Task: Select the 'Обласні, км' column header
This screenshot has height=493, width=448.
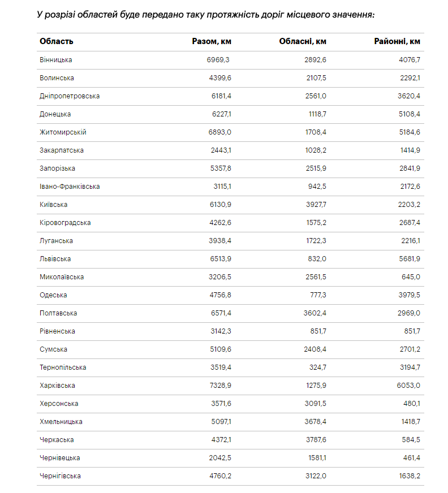Action: 303,41
